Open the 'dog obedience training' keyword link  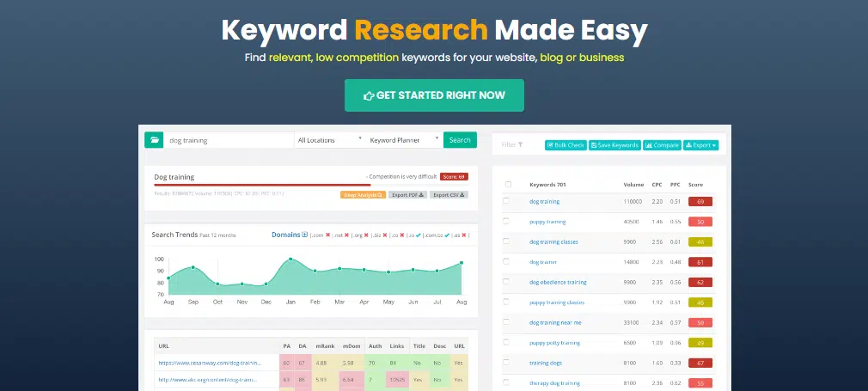[558, 282]
